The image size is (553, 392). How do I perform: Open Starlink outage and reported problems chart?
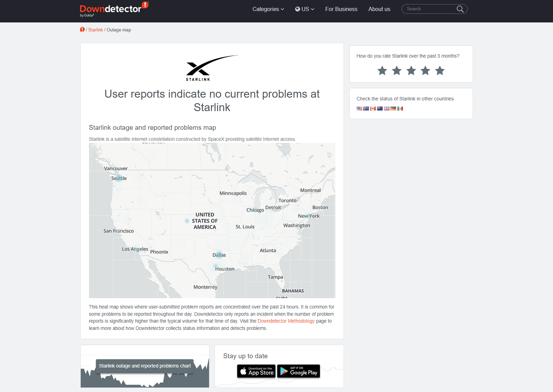pyautogui.click(x=145, y=366)
